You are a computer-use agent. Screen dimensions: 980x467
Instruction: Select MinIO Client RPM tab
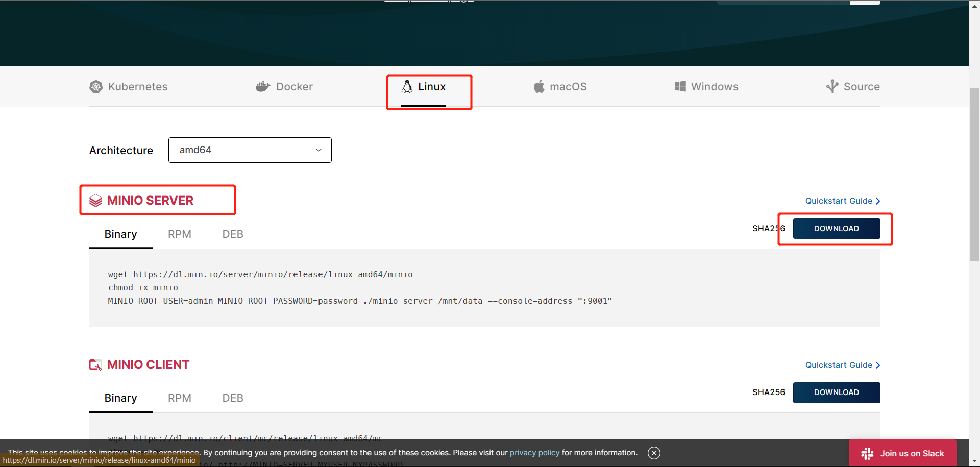click(x=180, y=398)
